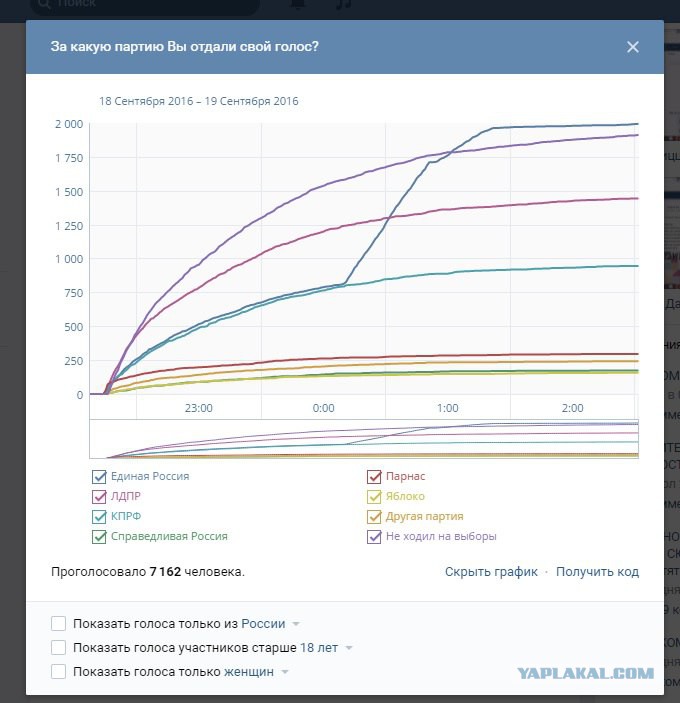The image size is (680, 703).
Task: Click the Скрыть график link
Action: pyautogui.click(x=491, y=572)
